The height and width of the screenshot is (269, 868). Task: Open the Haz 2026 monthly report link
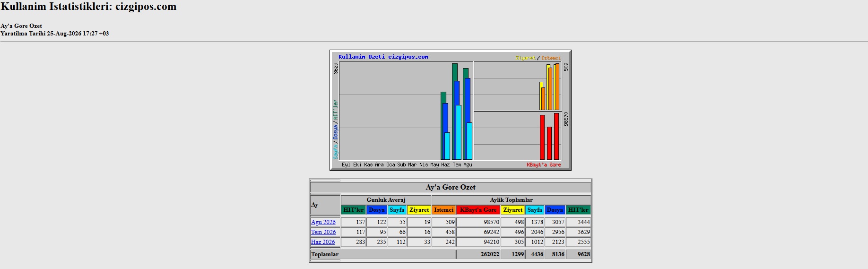[x=323, y=242]
